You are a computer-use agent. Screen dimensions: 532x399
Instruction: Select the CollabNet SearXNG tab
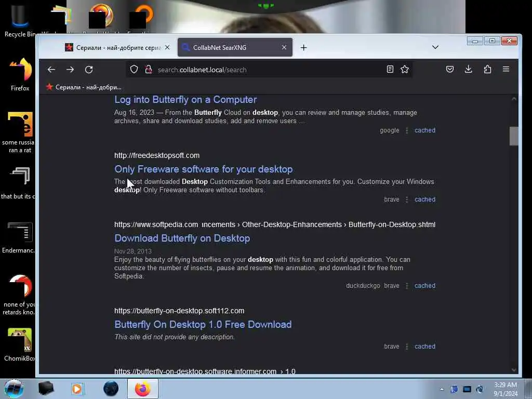pyautogui.click(x=235, y=47)
